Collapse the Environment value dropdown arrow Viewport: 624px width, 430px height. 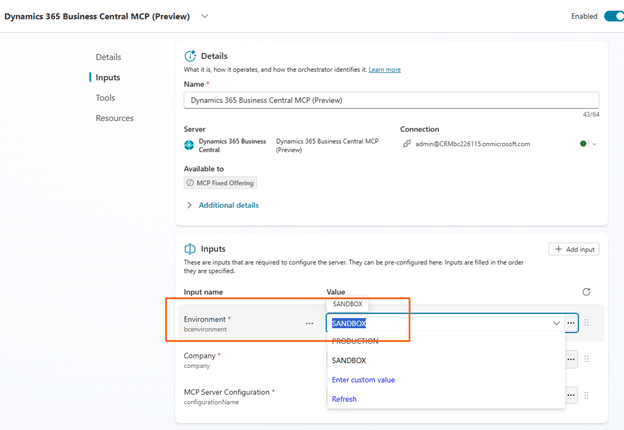[x=556, y=323]
